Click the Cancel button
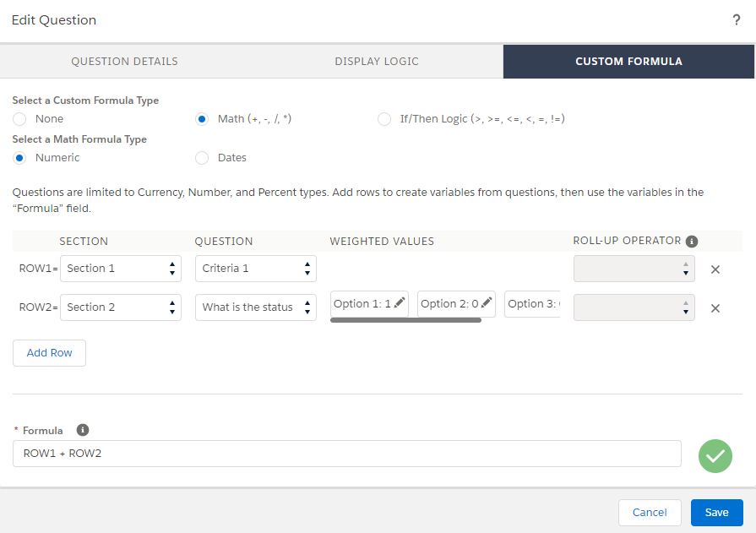756x533 pixels. (x=650, y=512)
